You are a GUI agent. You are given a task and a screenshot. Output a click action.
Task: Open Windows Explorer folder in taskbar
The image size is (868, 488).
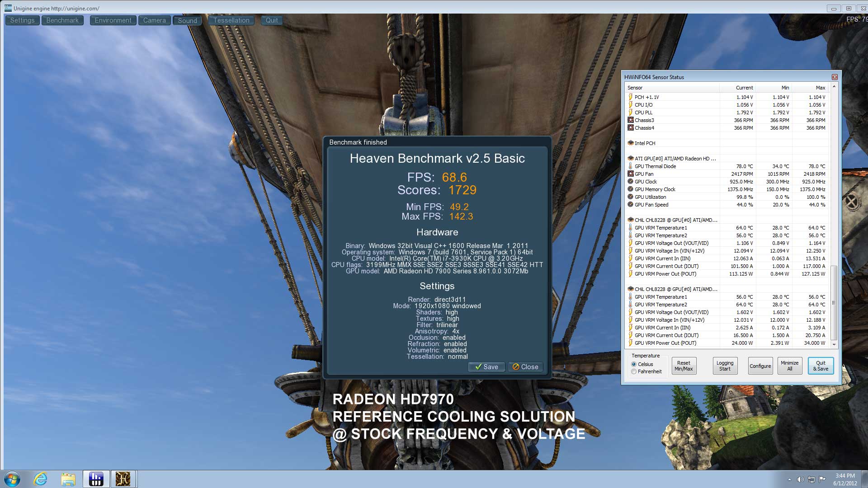point(68,479)
